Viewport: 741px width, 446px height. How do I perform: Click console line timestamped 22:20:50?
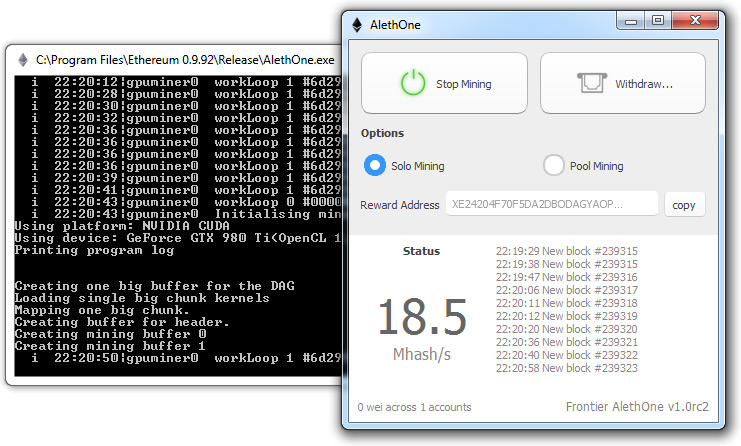click(x=186, y=358)
